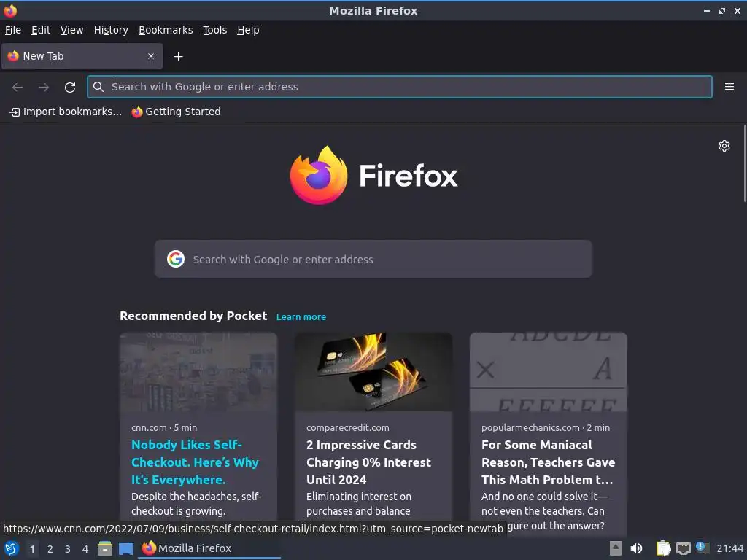Image resolution: width=747 pixels, height=560 pixels.
Task: Click the Recommended by Pocket heading
Action: click(x=193, y=316)
